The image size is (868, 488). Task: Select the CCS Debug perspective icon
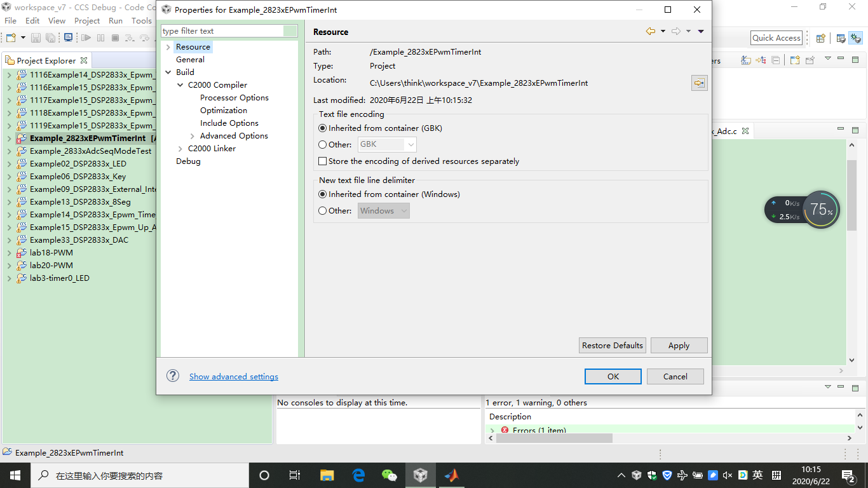[855, 38]
